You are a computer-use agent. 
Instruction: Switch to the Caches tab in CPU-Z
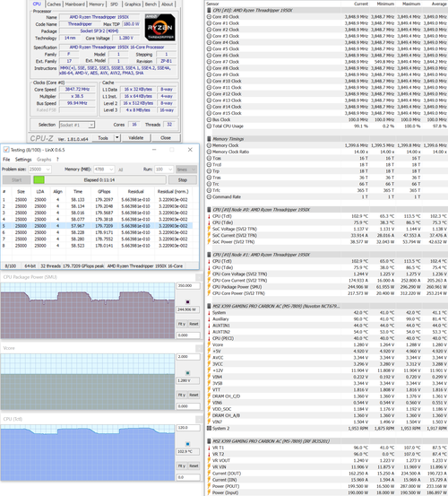point(54,4)
